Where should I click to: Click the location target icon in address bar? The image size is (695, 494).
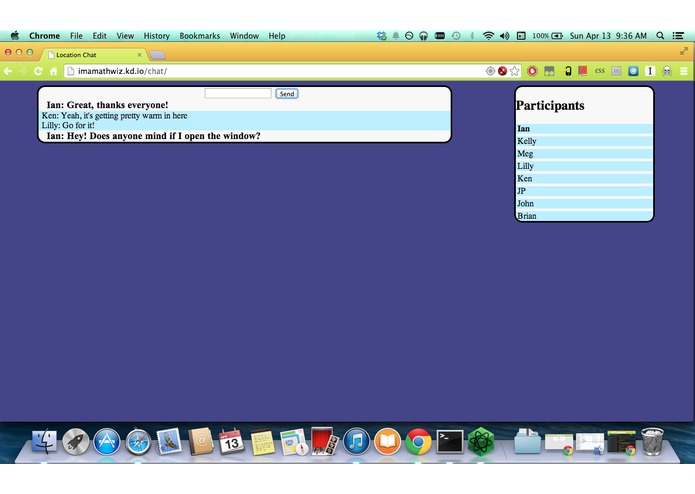(490, 71)
